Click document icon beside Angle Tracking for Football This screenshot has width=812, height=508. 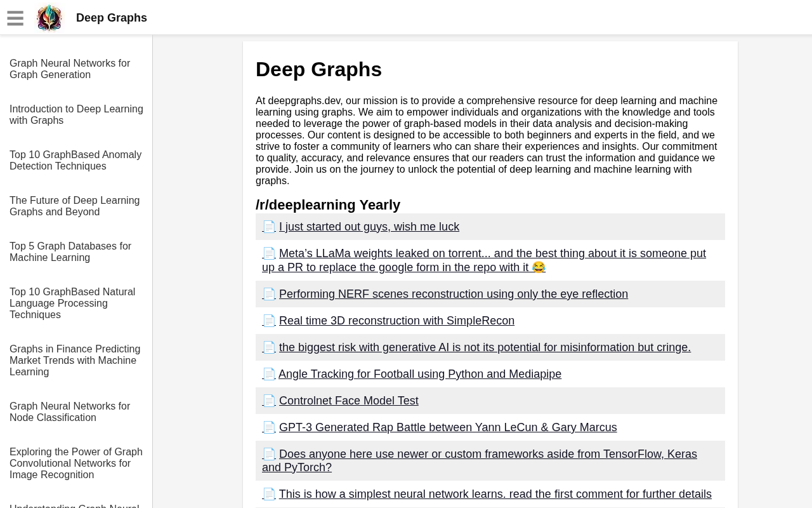point(269,374)
